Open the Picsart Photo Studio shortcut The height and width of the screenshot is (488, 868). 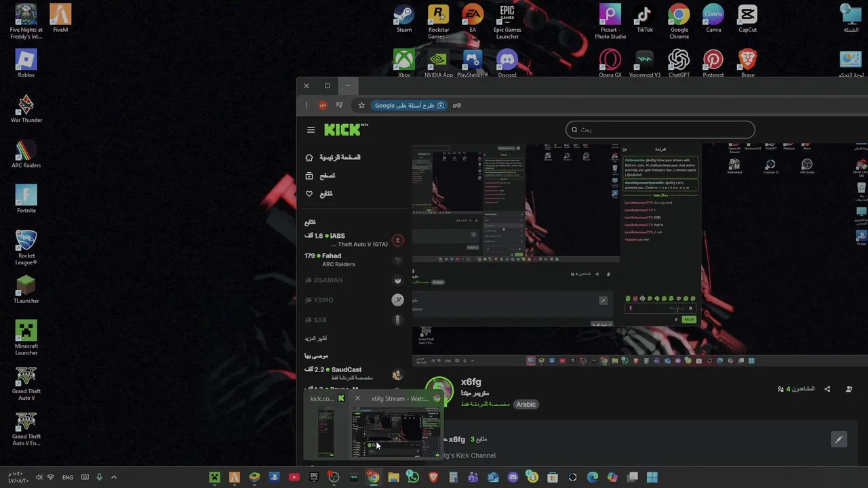610,22
